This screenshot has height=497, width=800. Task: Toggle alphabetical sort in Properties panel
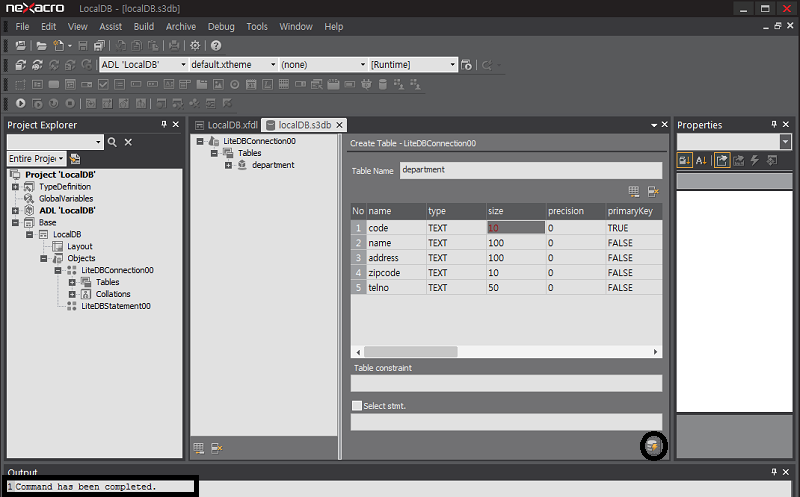coord(702,160)
